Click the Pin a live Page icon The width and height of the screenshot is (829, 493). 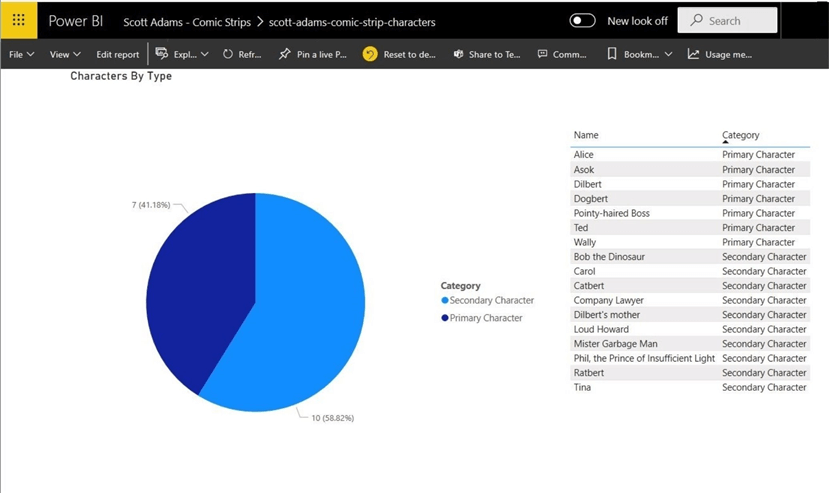285,54
